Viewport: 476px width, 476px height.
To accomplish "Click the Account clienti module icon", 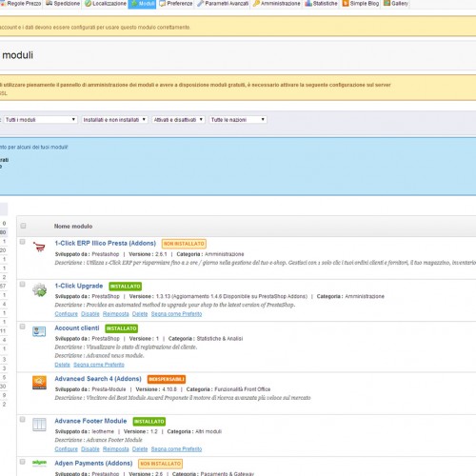I will point(39,331).
